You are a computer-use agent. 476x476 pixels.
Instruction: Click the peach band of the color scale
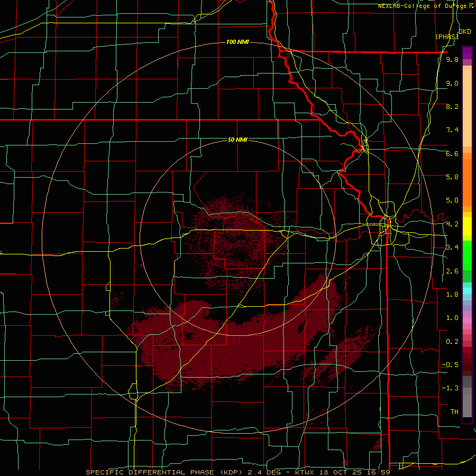(x=467, y=106)
